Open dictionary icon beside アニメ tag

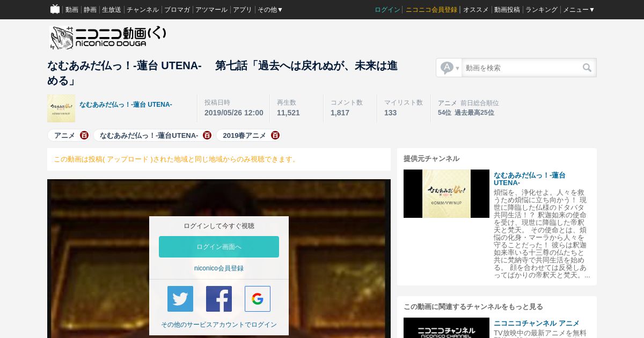(x=84, y=135)
